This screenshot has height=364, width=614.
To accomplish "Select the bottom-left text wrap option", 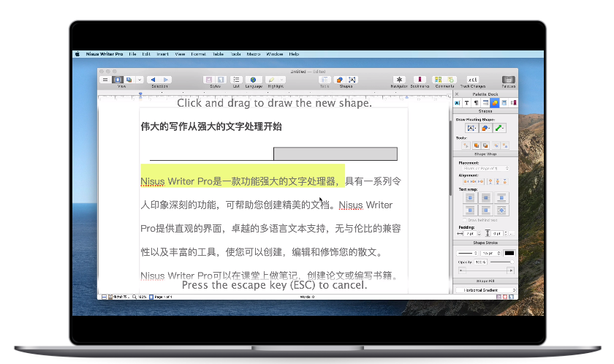I will [x=470, y=211].
